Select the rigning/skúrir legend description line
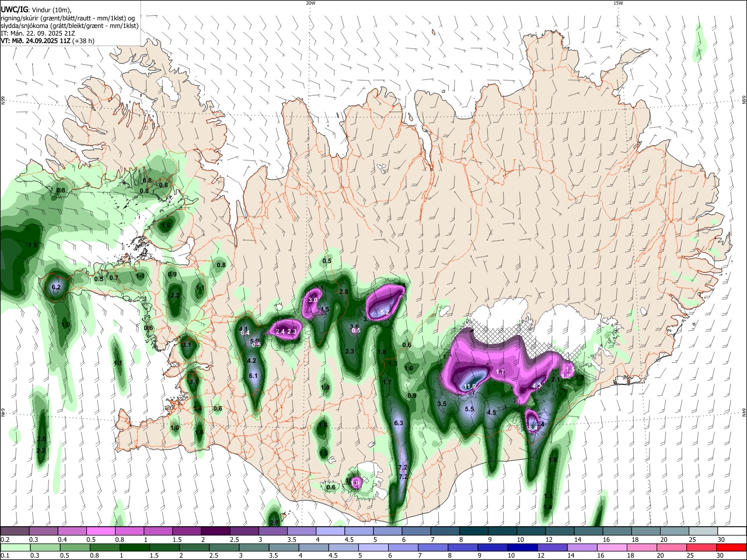Image resolution: width=747 pixels, height=560 pixels. [x=68, y=17]
